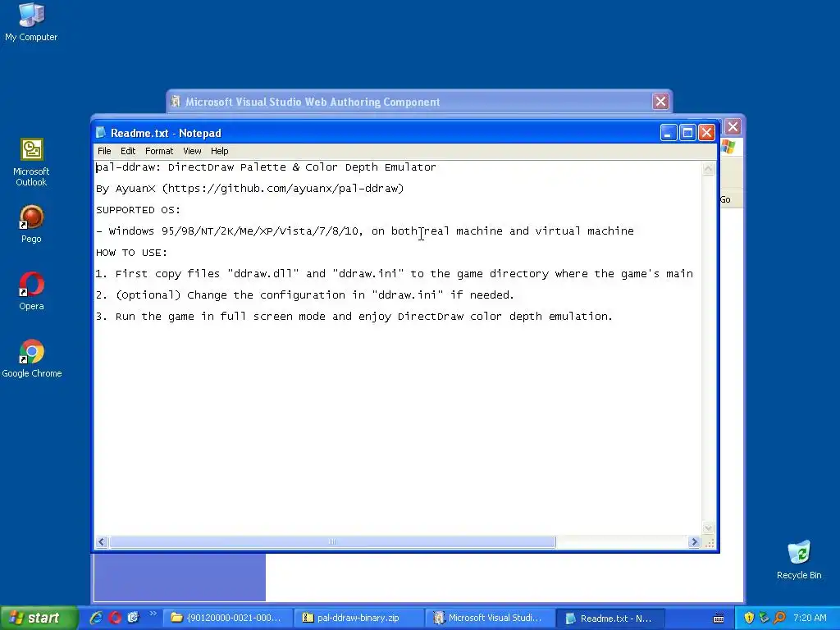Screen dimensions: 840x630
Task: Close the Web Authoring Component window
Action: point(660,101)
